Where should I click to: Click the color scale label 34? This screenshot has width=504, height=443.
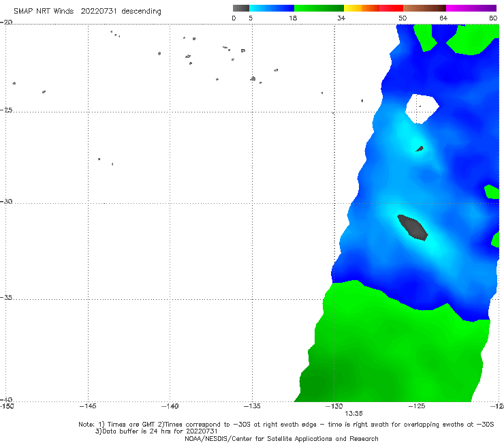pyautogui.click(x=341, y=18)
